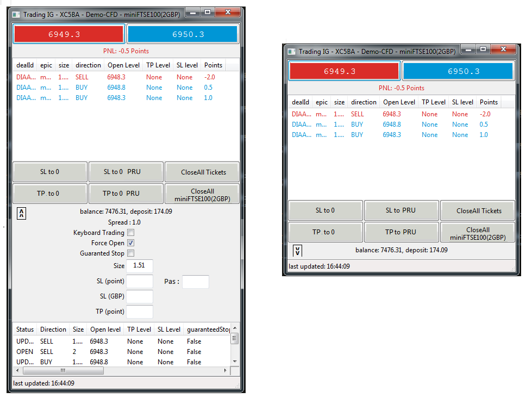Enable the Guaranted Stop checkbox
The width and height of the screenshot is (532, 398).
click(x=131, y=253)
